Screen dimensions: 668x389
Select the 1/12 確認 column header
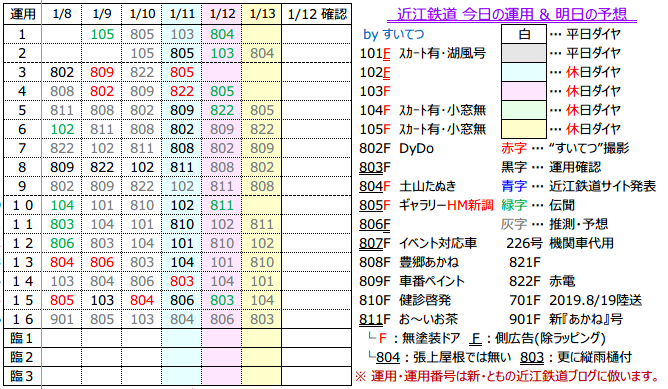tap(317, 14)
